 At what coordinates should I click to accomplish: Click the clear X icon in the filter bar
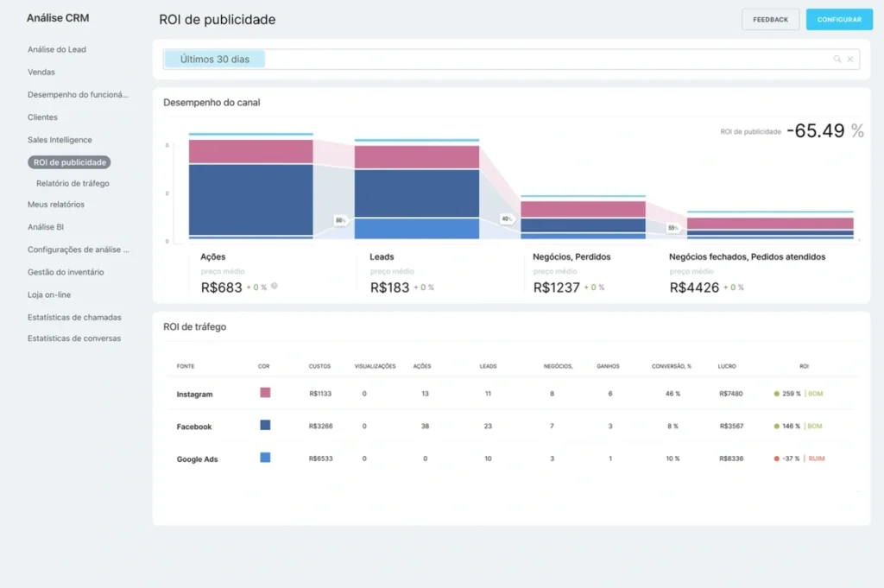click(849, 59)
